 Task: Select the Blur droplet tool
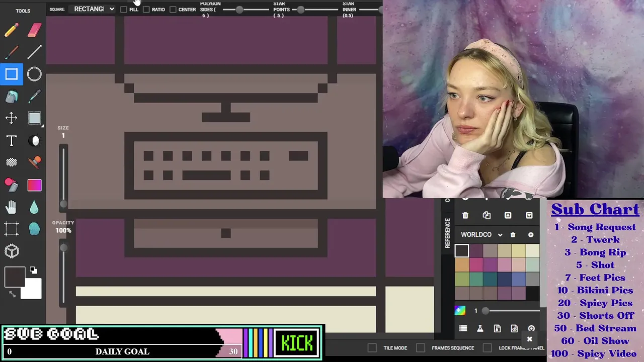(34, 207)
